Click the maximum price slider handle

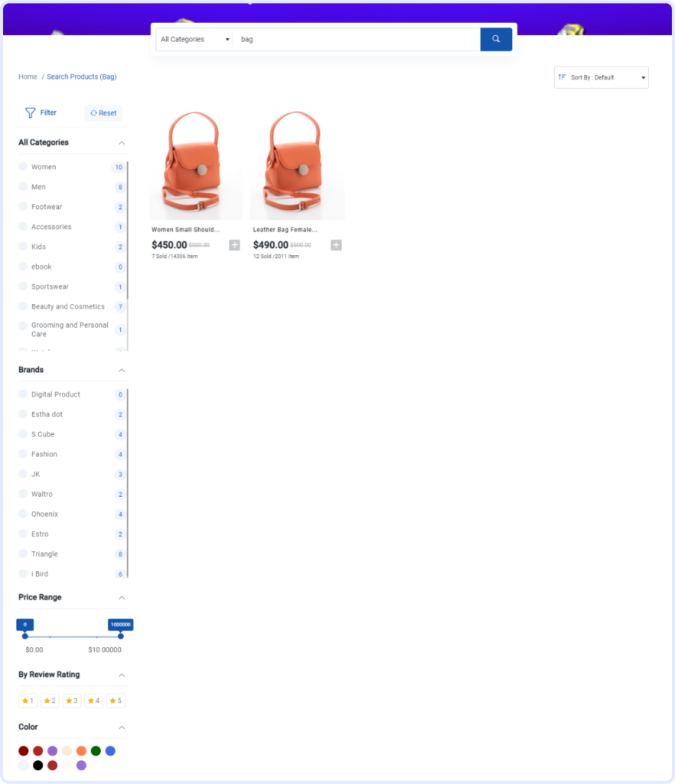[120, 636]
